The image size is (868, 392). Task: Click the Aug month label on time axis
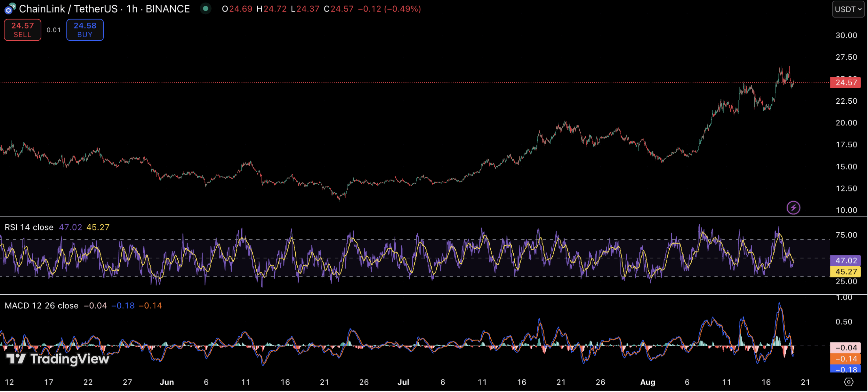pyautogui.click(x=647, y=382)
